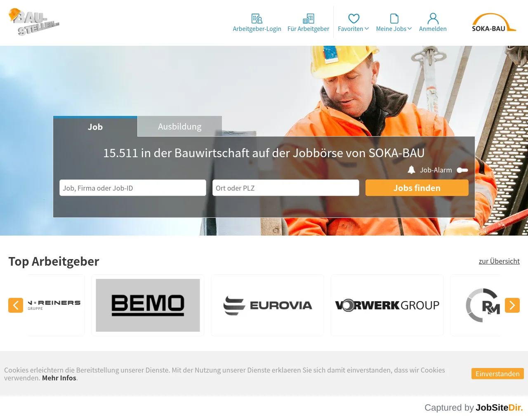528x420 pixels.
Task: Open the Mehr Infos cookie link
Action: (x=59, y=378)
